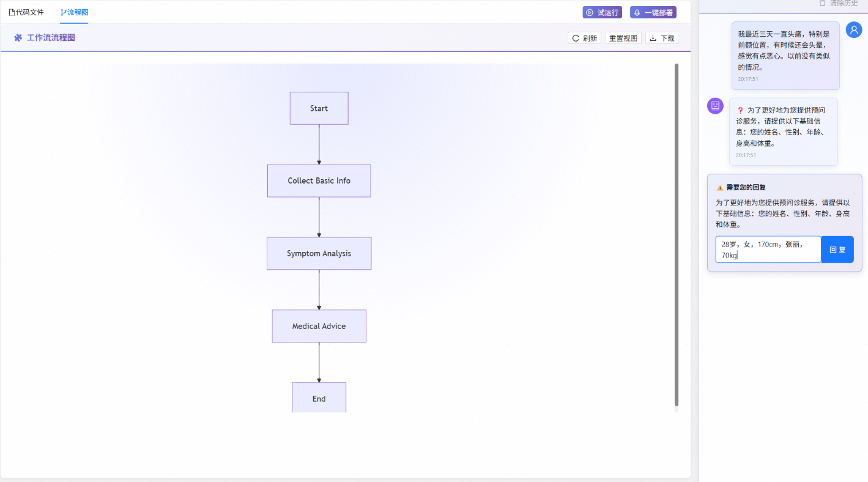Click the purple bot avatar icon
The width and height of the screenshot is (868, 482).
click(715, 106)
